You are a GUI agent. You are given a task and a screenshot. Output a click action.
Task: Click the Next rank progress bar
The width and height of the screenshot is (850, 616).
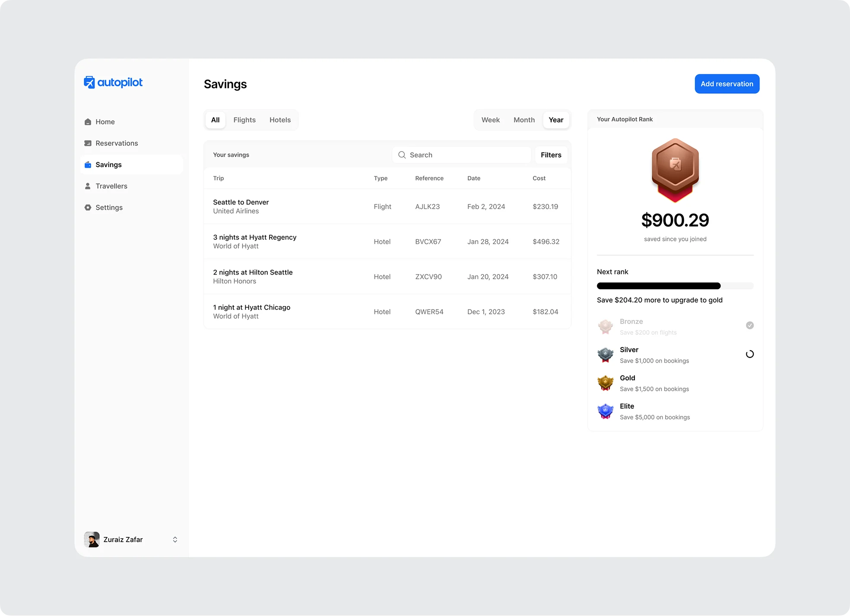tap(675, 286)
